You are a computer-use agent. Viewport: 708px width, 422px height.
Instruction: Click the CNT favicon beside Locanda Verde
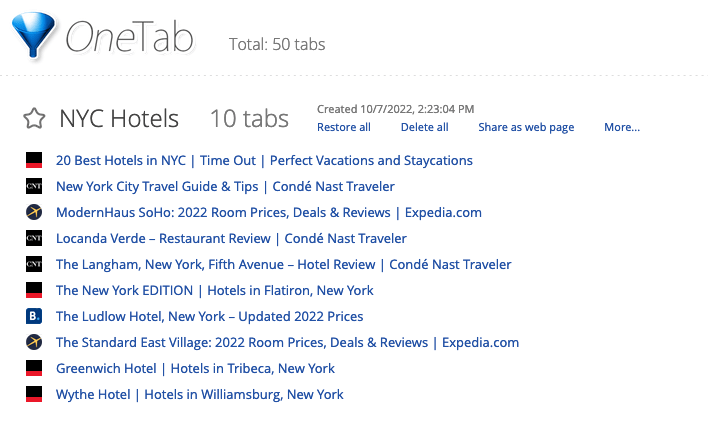(34, 238)
